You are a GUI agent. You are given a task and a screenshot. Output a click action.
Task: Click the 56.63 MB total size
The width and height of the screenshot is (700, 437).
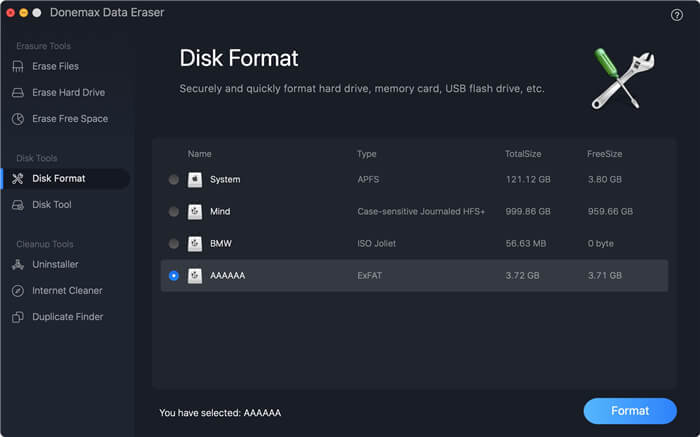(x=526, y=244)
